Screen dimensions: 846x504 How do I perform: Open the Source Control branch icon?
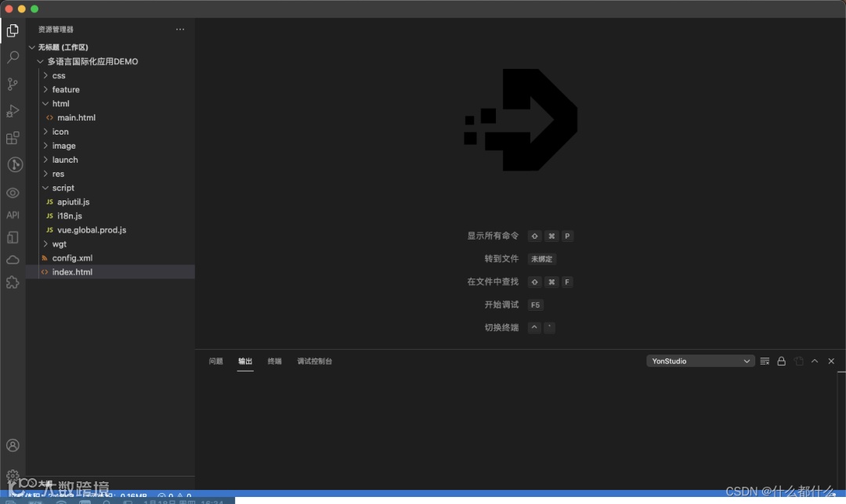(13, 84)
